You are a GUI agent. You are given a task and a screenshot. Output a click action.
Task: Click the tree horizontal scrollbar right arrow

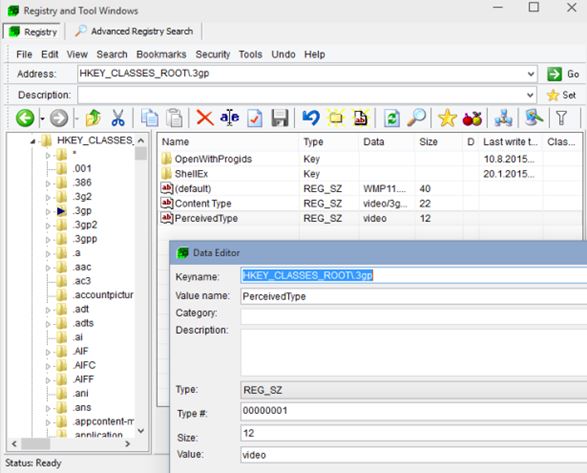[x=128, y=444]
